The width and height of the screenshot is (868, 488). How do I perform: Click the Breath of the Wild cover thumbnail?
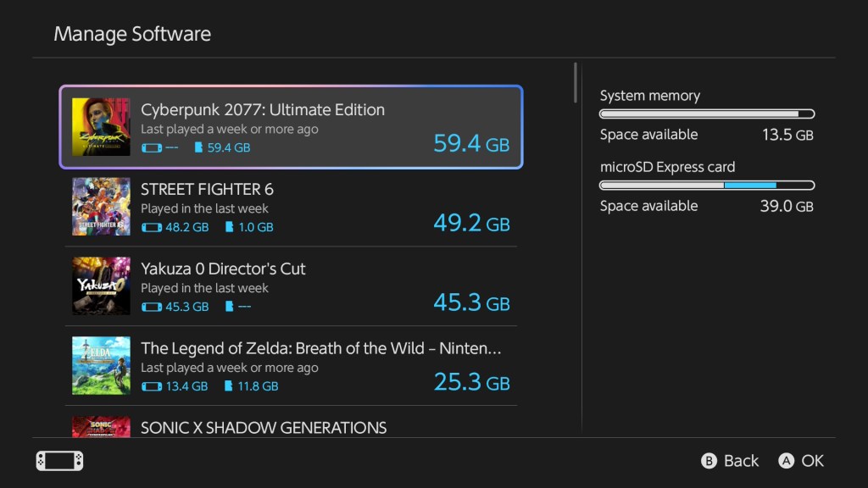pyautogui.click(x=100, y=364)
